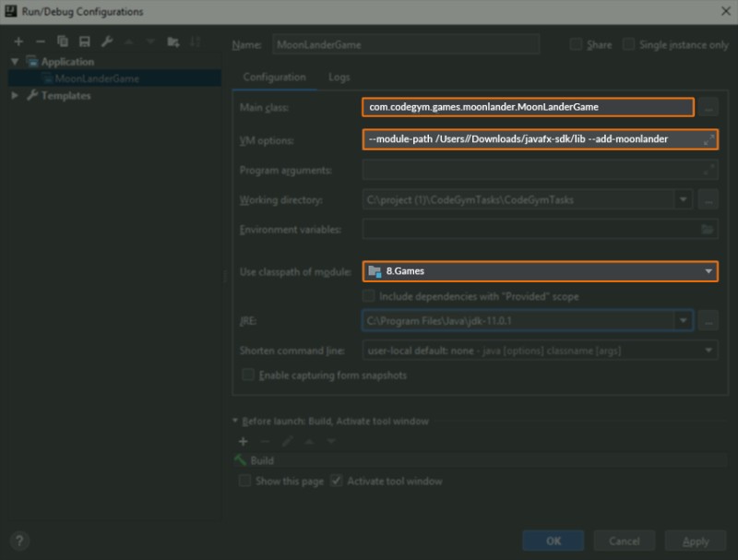Screen dimensions: 738x560
Task: Expand the Templates tree node
Action: 16,95
